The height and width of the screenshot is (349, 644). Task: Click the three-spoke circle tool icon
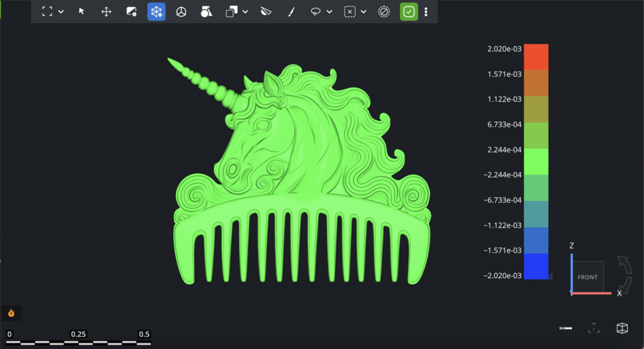(x=181, y=11)
